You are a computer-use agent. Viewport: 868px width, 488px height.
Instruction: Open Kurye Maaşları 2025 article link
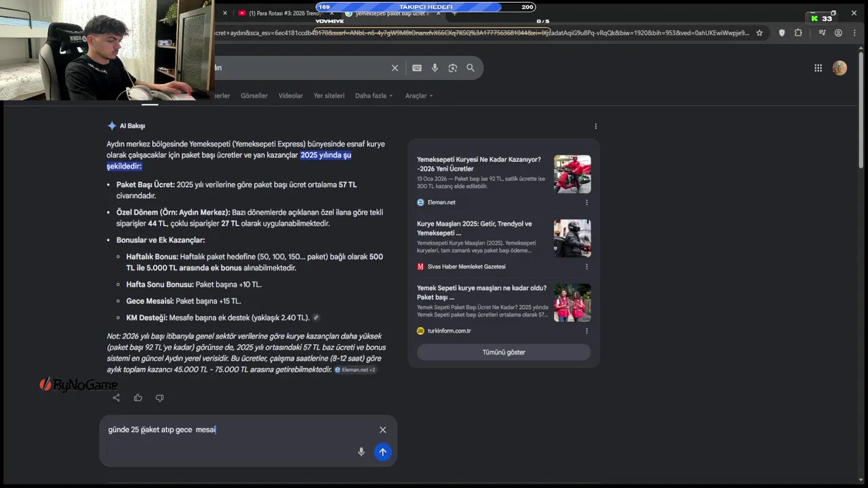coord(475,228)
